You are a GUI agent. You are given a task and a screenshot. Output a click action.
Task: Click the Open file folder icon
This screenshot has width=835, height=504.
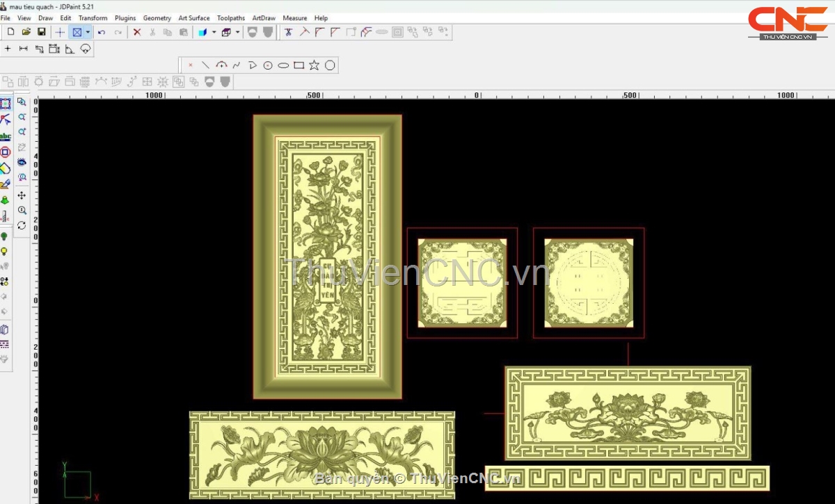point(26,32)
